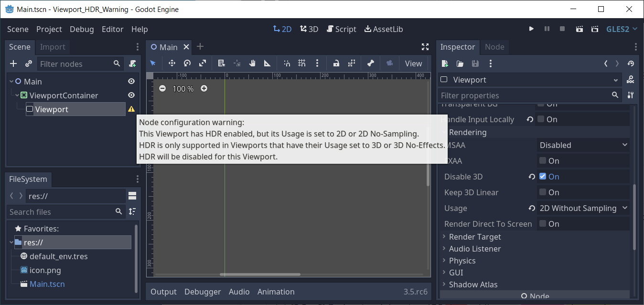Add a child node with the plus icon

click(x=13, y=63)
